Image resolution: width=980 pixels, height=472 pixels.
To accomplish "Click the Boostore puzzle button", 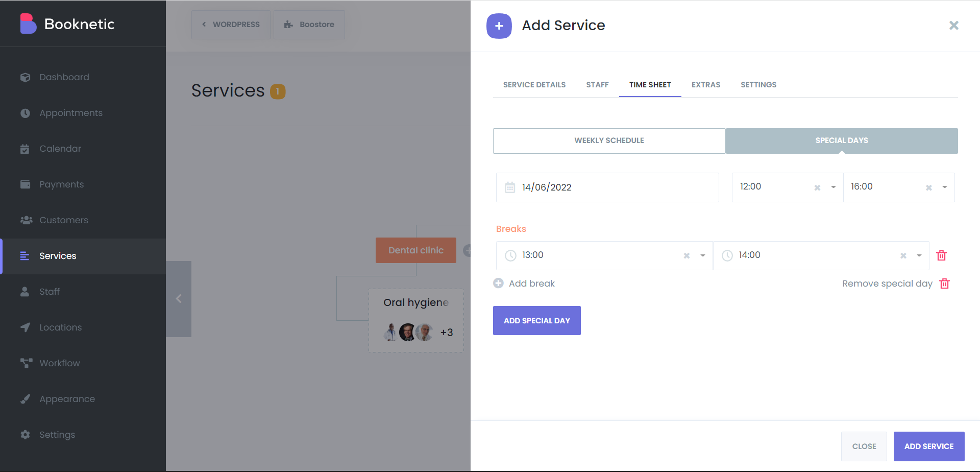I will pyautogui.click(x=309, y=25).
